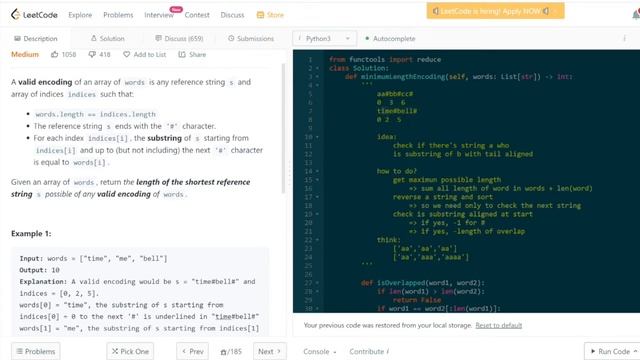Switch to the Solution tab
The height and width of the screenshot is (360, 640).
point(108,39)
